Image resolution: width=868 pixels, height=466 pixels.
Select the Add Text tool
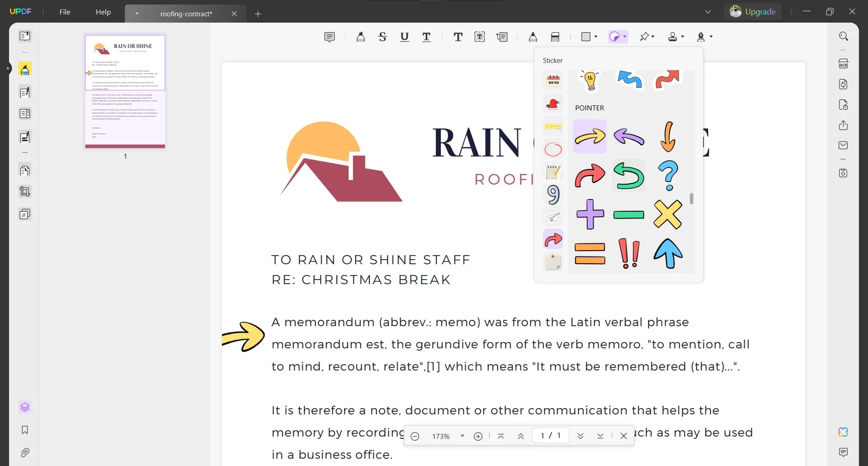coord(458,37)
